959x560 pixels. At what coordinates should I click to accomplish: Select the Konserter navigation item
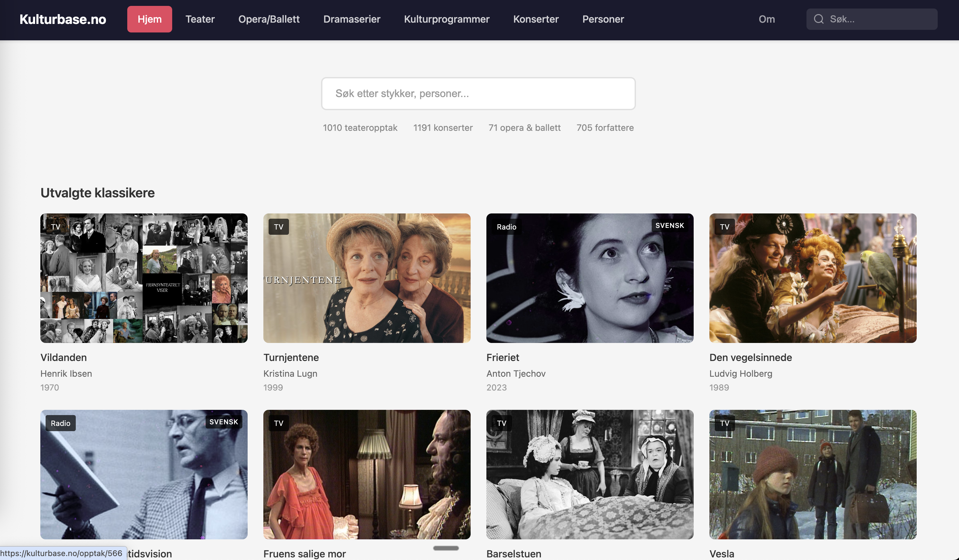(x=536, y=19)
